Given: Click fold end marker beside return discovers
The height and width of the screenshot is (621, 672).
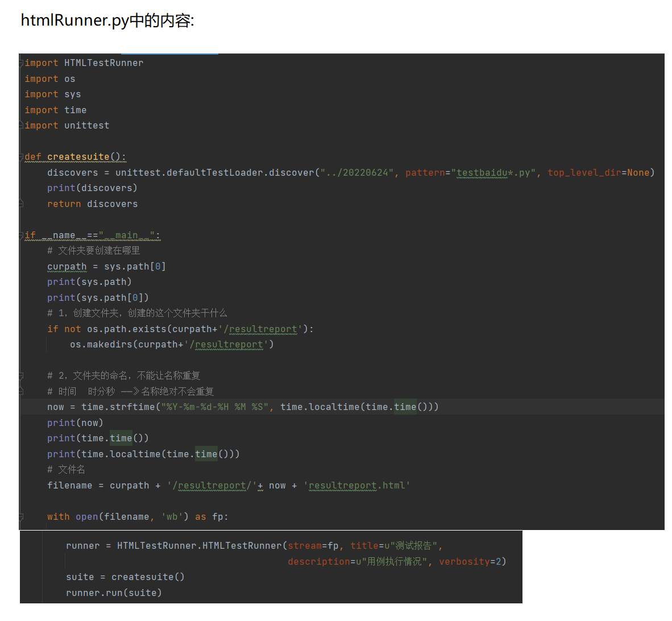Looking at the screenshot, I should (x=21, y=204).
